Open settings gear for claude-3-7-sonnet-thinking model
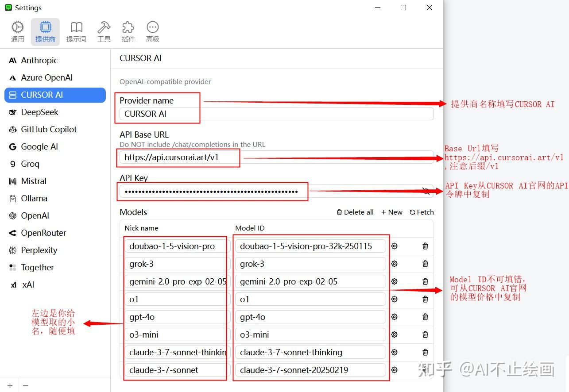Viewport: 569px width, 392px height. point(394,352)
